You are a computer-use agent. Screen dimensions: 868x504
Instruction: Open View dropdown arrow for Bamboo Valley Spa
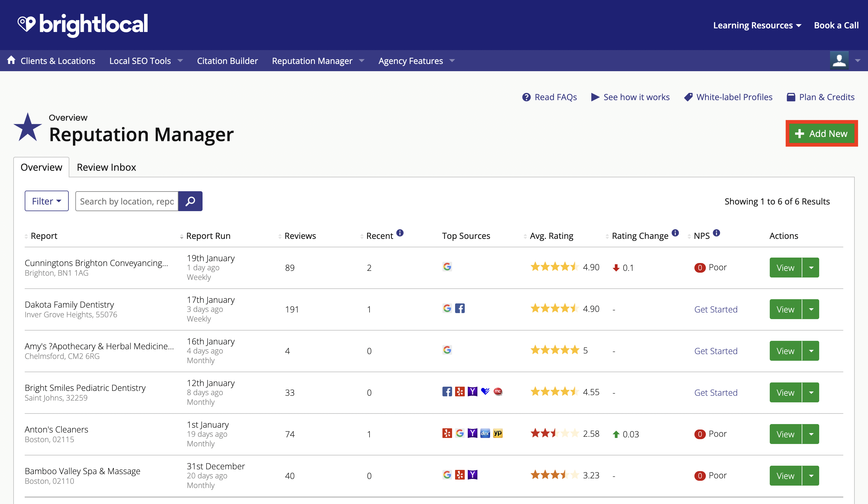[x=811, y=476]
